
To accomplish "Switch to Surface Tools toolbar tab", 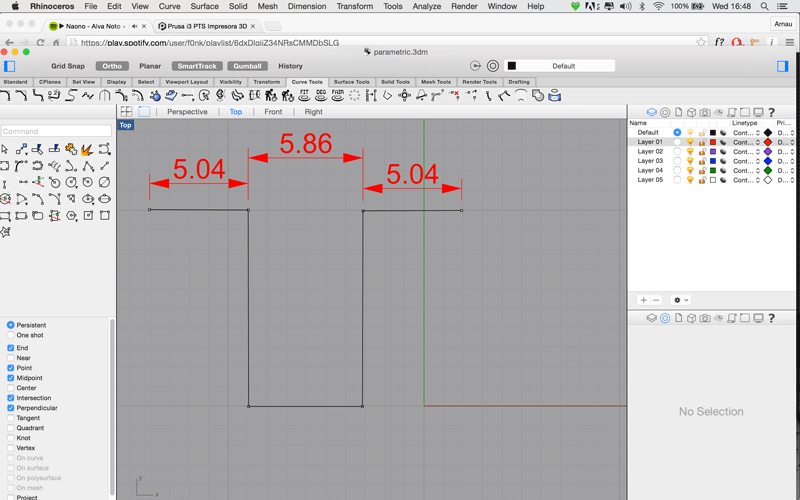I will [352, 82].
